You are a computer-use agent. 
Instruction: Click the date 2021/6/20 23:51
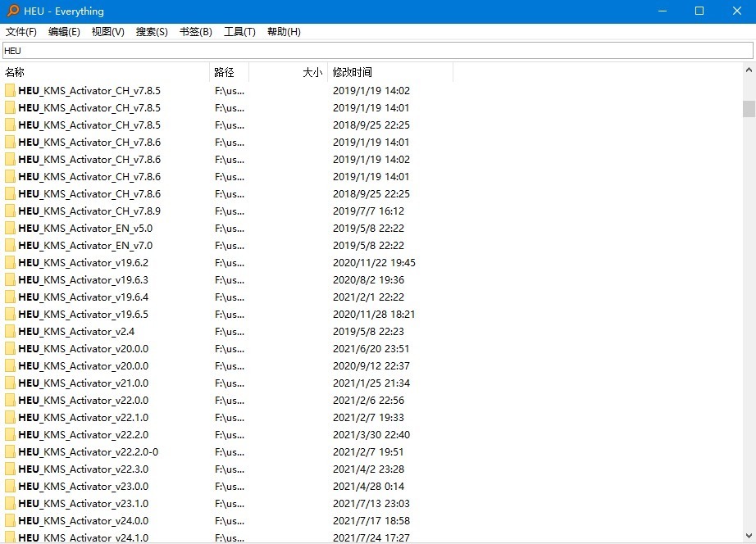pos(371,349)
